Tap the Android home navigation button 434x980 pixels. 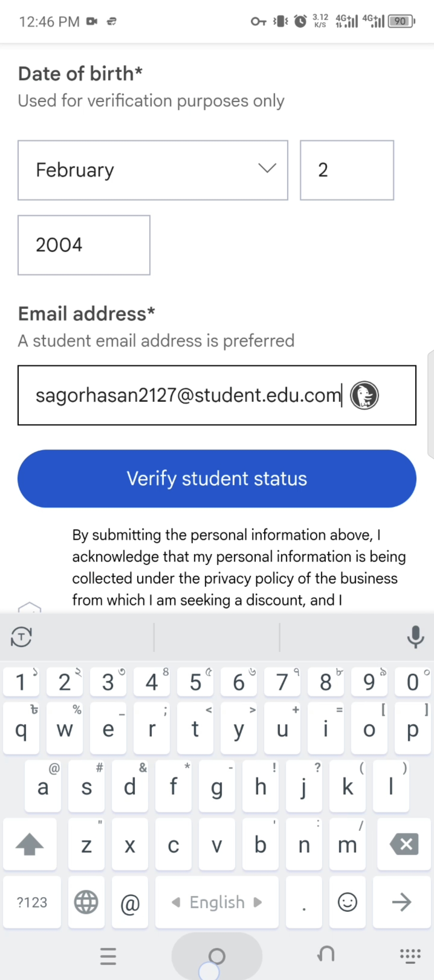coord(217,956)
